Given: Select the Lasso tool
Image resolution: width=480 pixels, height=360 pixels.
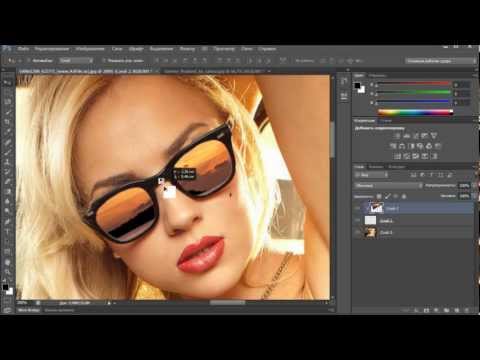Looking at the screenshot, I should click(8, 102).
